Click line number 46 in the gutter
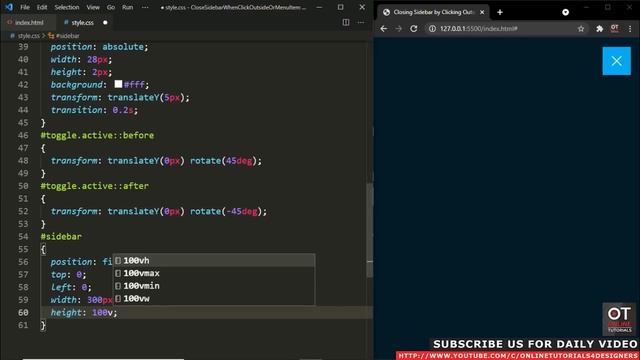The width and height of the screenshot is (640, 360). (x=23, y=135)
